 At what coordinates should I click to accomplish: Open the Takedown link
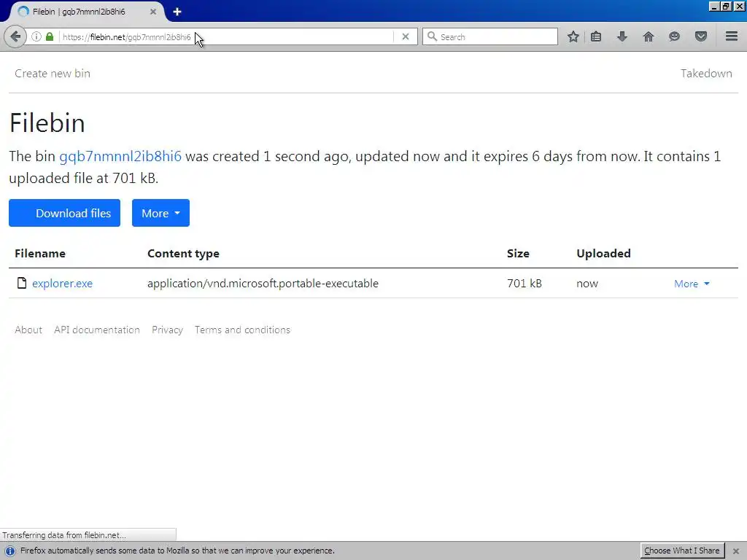(706, 74)
